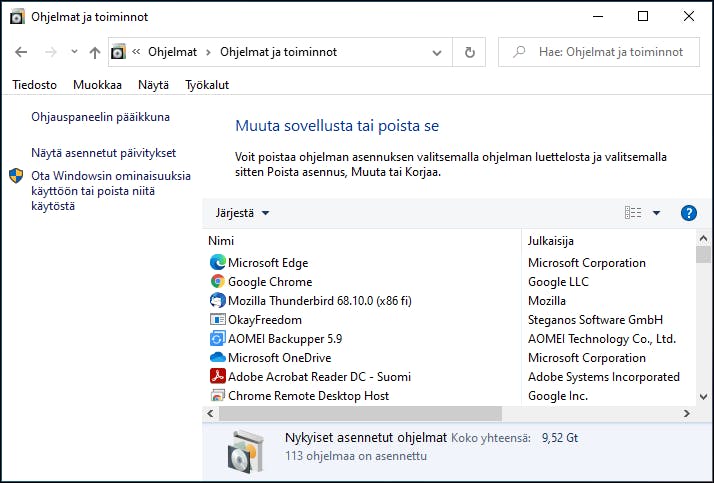Click the Microsoft Edge program icon
This screenshot has width=714, height=483.
[218, 263]
